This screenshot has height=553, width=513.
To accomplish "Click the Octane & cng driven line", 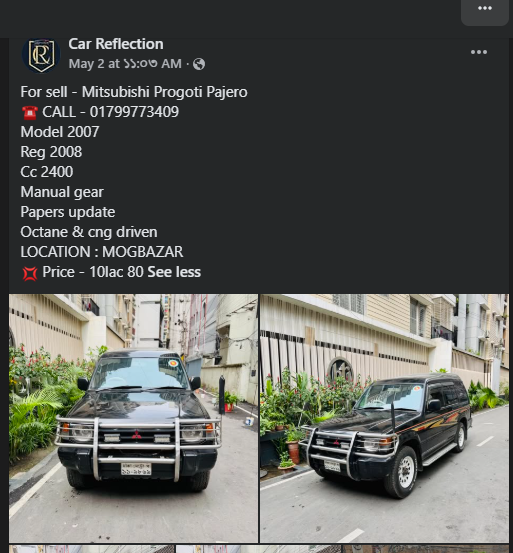I will tap(89, 232).
